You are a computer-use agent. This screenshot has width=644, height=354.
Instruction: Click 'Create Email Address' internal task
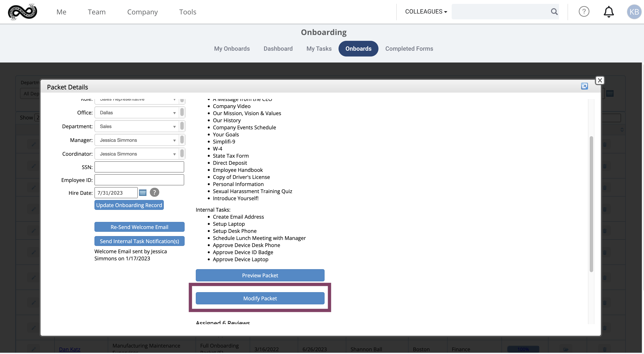pyautogui.click(x=238, y=217)
